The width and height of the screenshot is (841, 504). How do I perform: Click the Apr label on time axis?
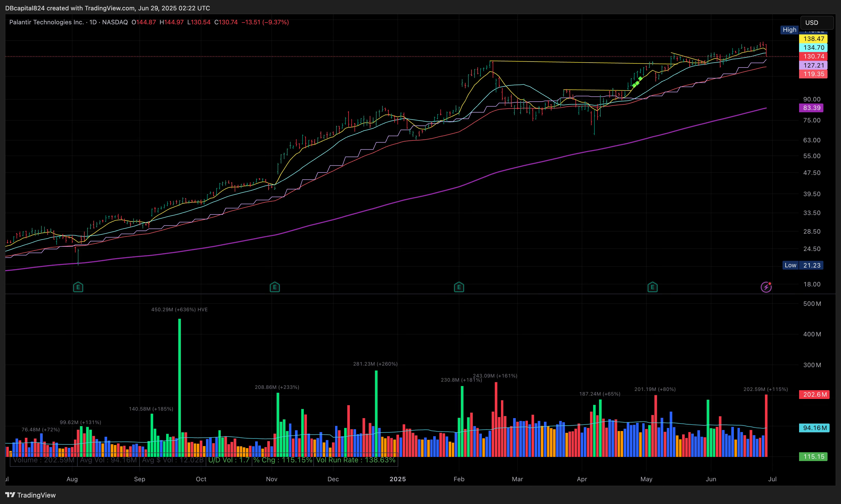pyautogui.click(x=582, y=479)
